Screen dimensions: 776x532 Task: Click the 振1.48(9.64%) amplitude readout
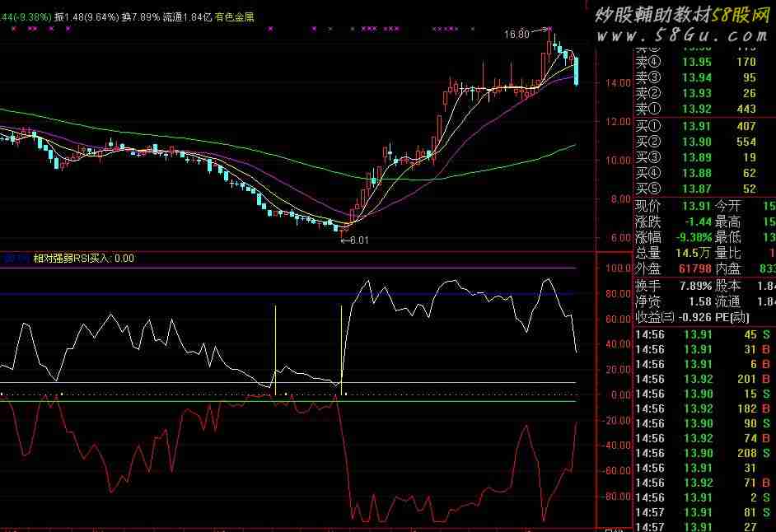[86, 17]
